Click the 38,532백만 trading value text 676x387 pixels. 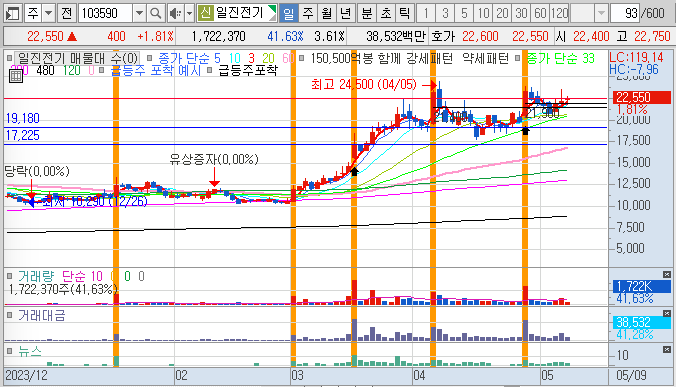pyautogui.click(x=395, y=37)
